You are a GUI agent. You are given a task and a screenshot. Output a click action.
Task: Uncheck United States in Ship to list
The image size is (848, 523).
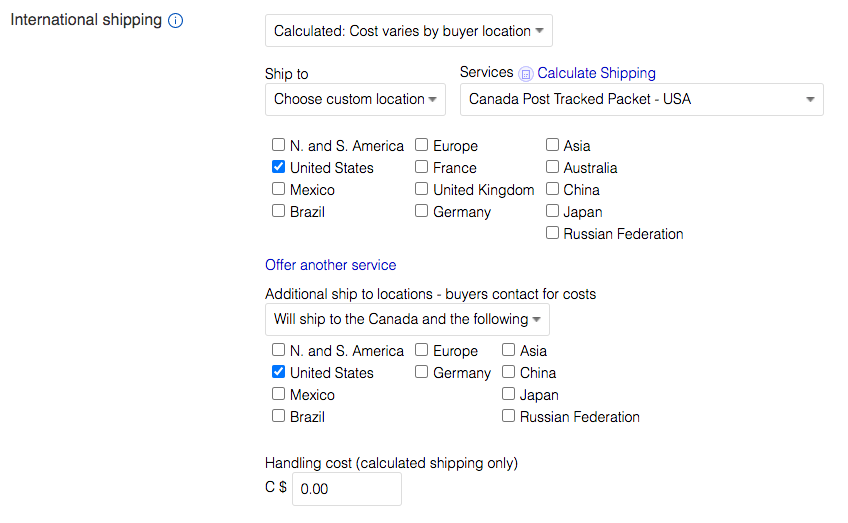click(x=278, y=167)
